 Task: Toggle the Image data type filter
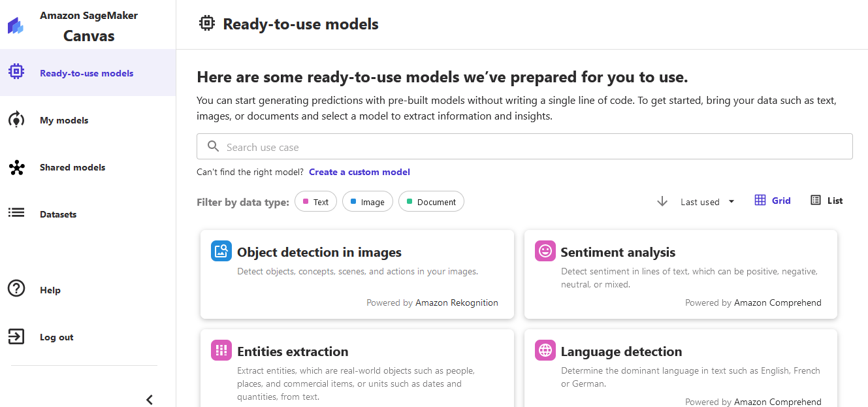[367, 202]
